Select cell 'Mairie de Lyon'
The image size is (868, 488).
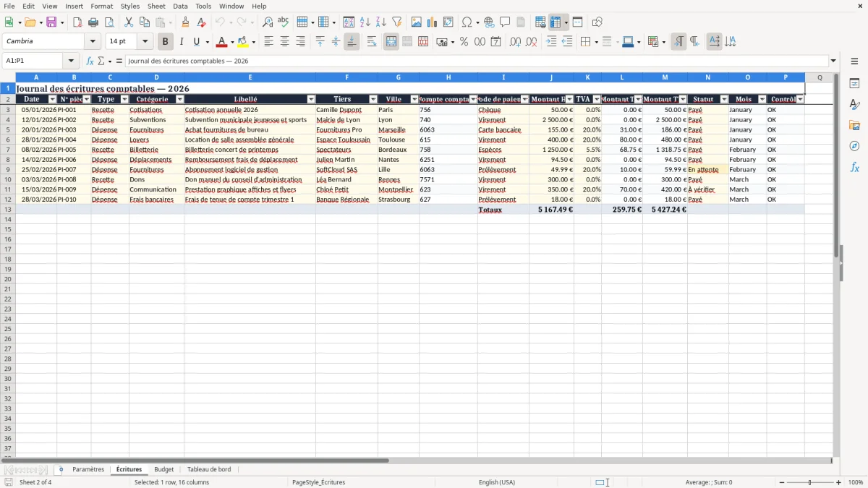pyautogui.click(x=346, y=120)
